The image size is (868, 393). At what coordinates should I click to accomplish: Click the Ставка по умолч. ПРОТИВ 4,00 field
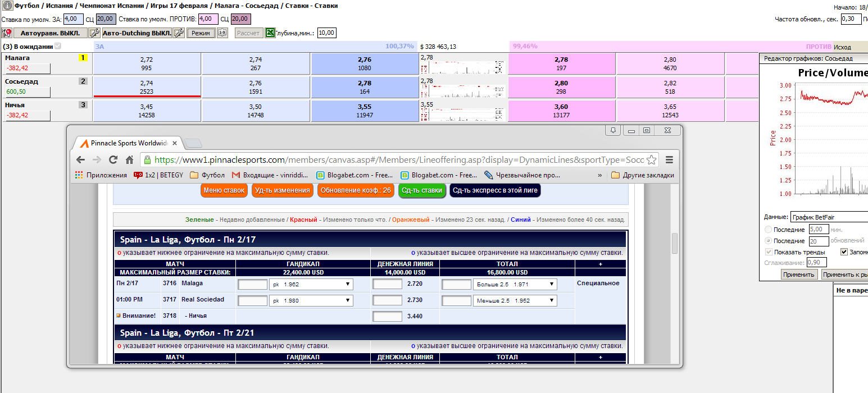(x=208, y=19)
